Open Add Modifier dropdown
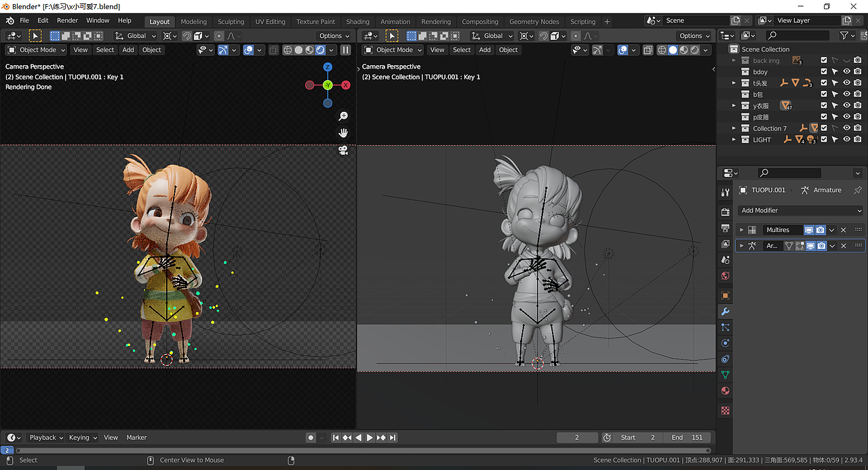The width and height of the screenshot is (868, 470). pos(800,210)
